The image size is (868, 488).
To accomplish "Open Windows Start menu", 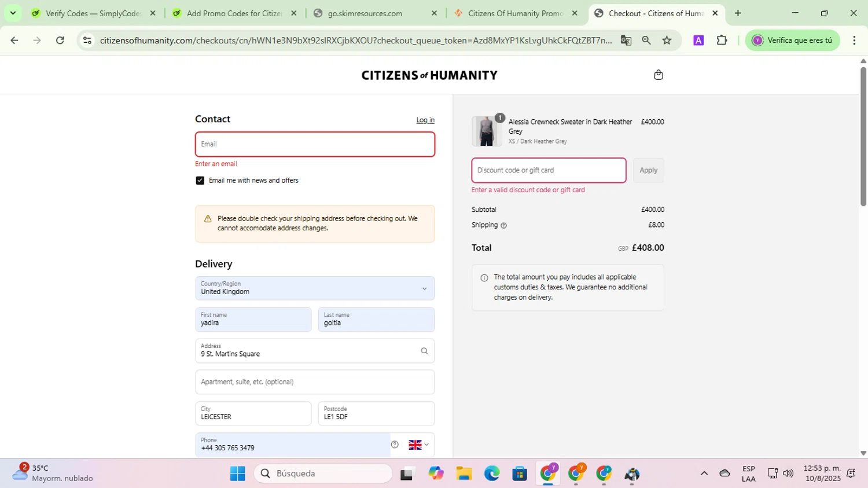I will pos(237,474).
